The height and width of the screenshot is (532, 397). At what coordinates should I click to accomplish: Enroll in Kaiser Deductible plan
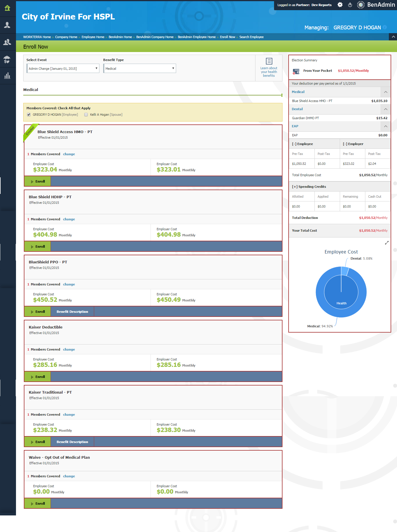(x=38, y=377)
